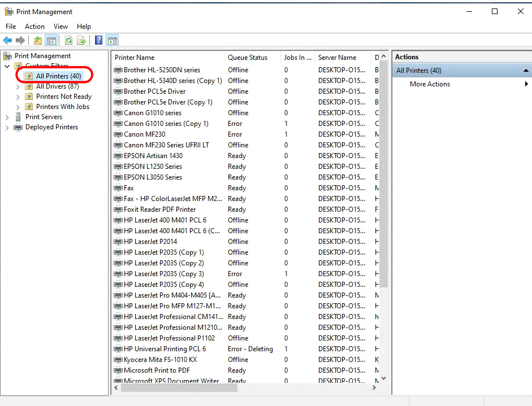Click the Print Management root node icon
This screenshot has width=532, height=406.
[x=7, y=56]
